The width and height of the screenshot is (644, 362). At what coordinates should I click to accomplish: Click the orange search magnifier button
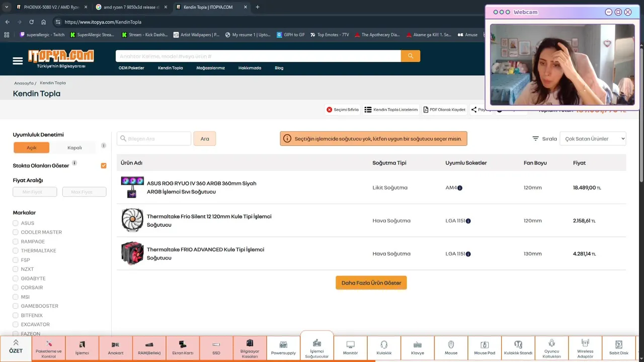click(x=411, y=56)
